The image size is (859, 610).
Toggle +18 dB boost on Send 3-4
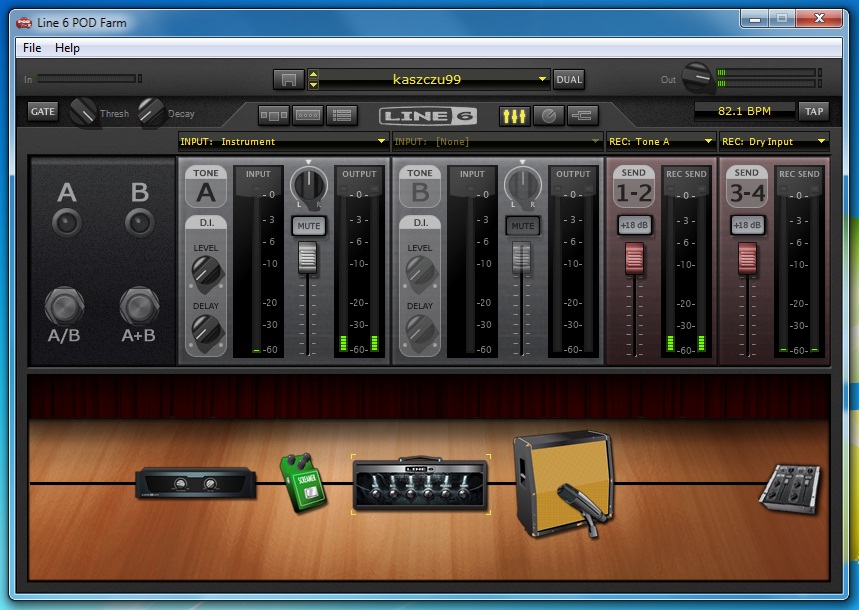(747, 225)
